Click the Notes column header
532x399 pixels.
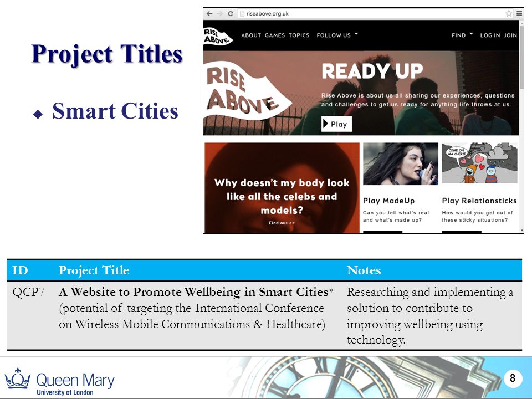pyautogui.click(x=364, y=270)
